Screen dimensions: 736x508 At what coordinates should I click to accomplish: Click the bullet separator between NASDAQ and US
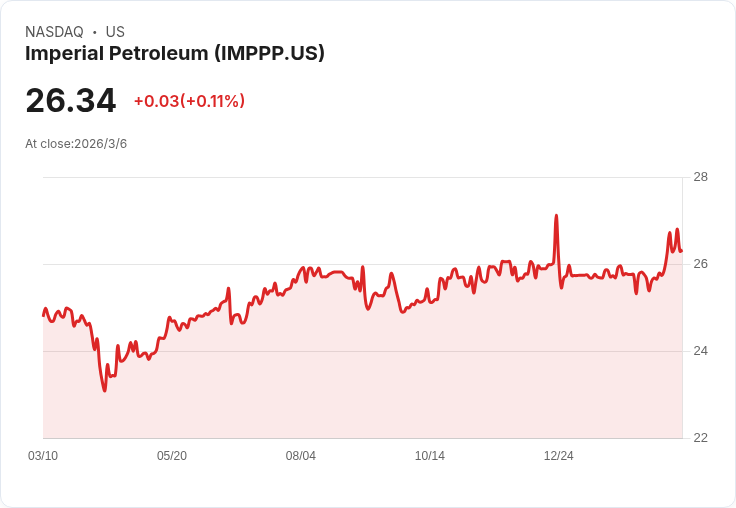[95, 32]
